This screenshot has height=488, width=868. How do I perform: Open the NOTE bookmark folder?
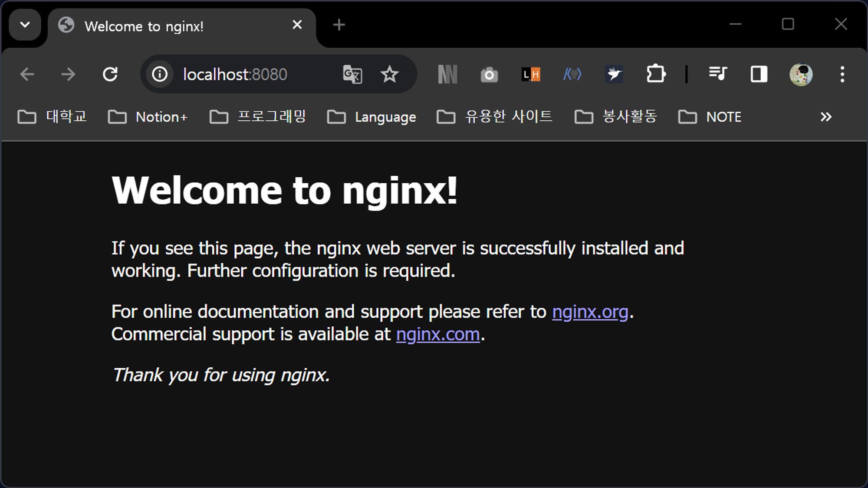[x=710, y=117]
